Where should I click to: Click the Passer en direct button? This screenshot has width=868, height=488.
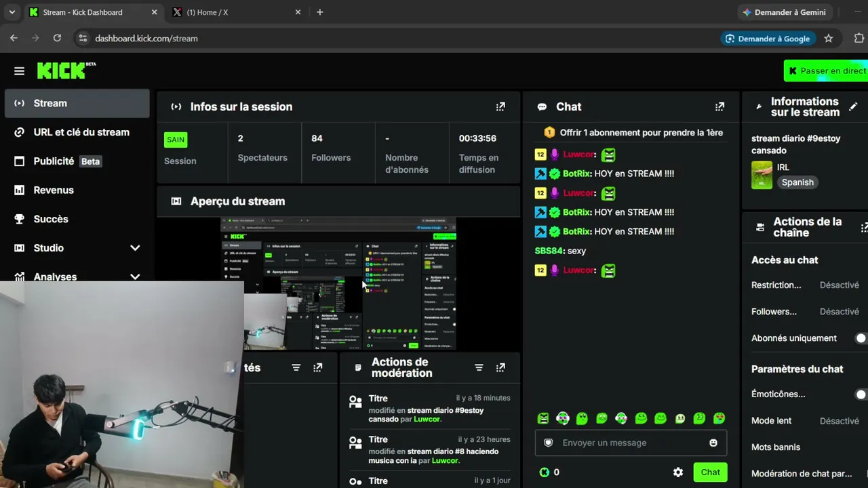(x=826, y=70)
